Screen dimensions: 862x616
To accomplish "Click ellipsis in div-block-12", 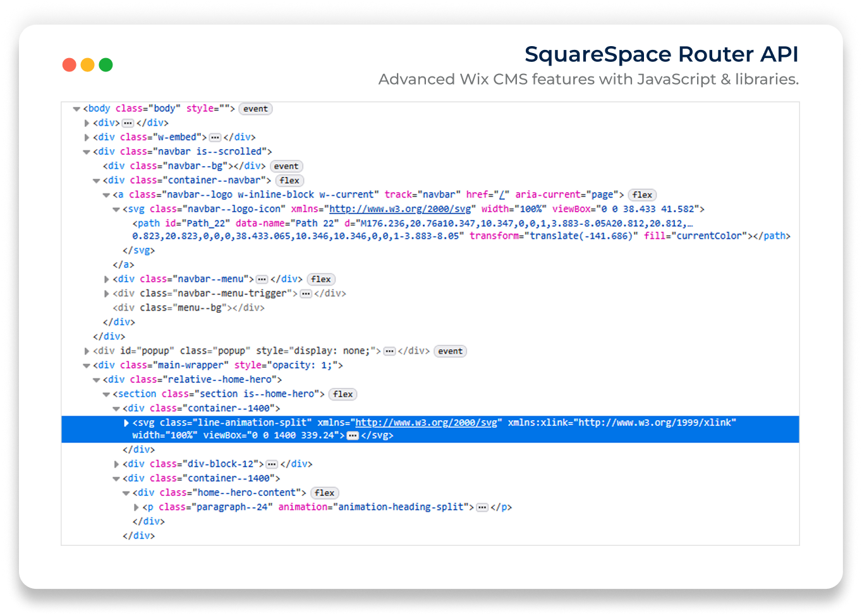I will [272, 464].
